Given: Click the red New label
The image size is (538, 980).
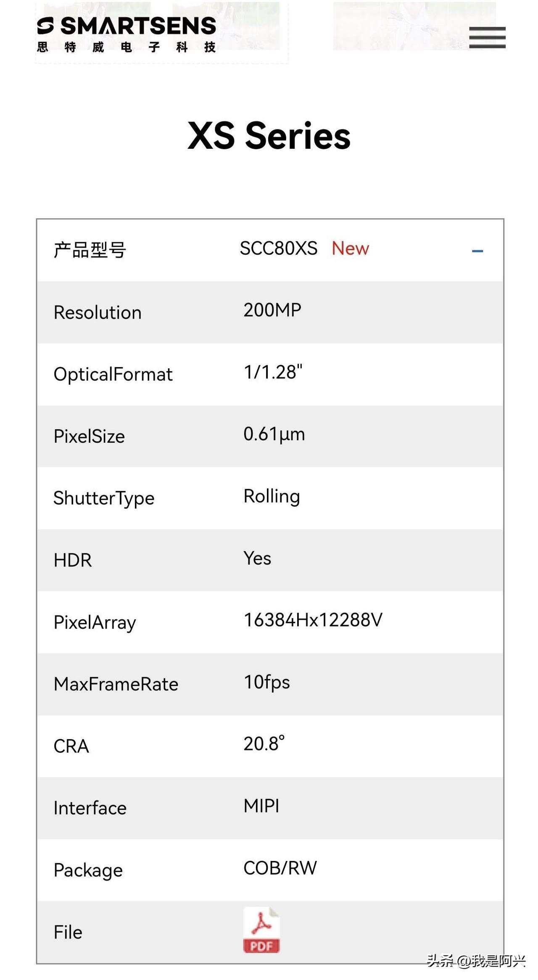Looking at the screenshot, I should [x=350, y=248].
